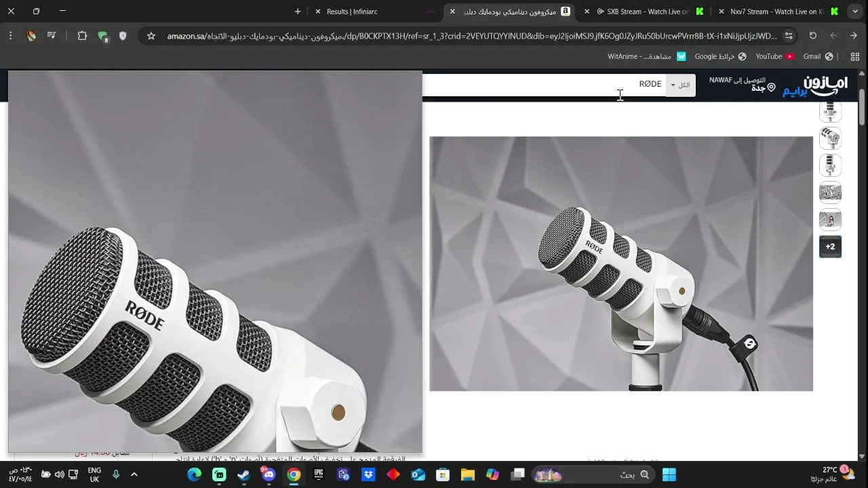Open the Gmail bookmark
The image size is (868, 488).
(818, 56)
